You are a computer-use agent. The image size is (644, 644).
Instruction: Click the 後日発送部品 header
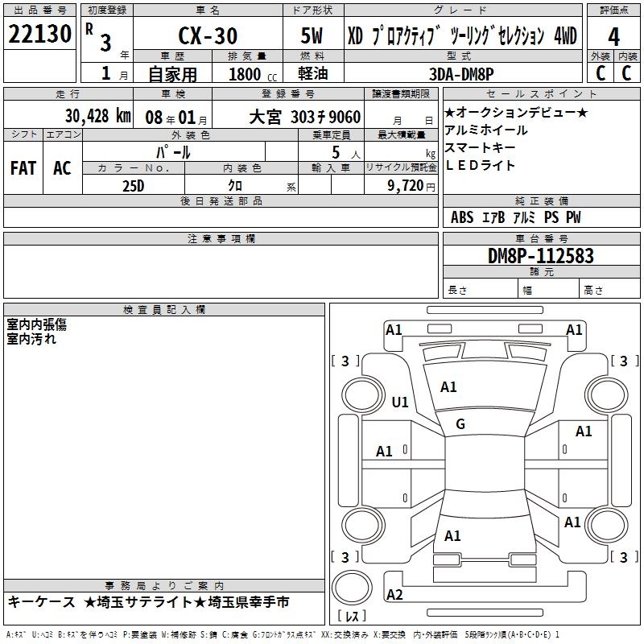point(221,200)
